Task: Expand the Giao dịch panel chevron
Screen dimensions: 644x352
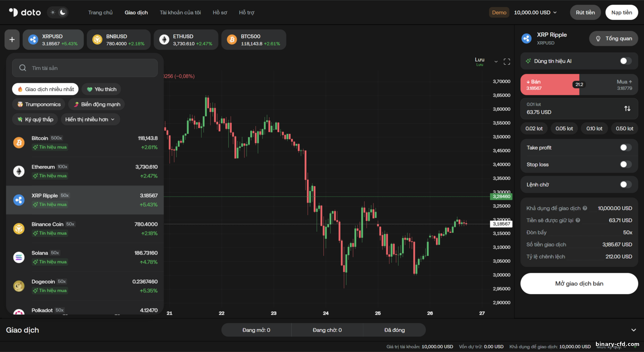Action: [633, 330]
